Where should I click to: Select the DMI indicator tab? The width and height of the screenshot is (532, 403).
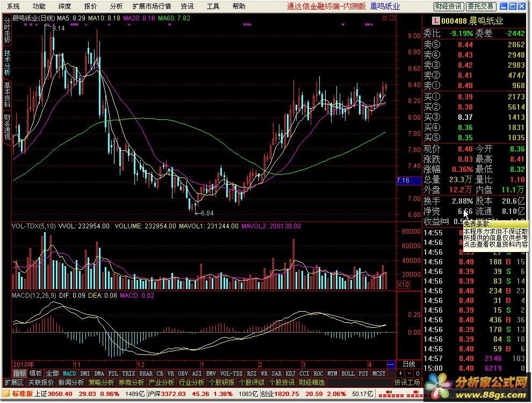click(85, 373)
